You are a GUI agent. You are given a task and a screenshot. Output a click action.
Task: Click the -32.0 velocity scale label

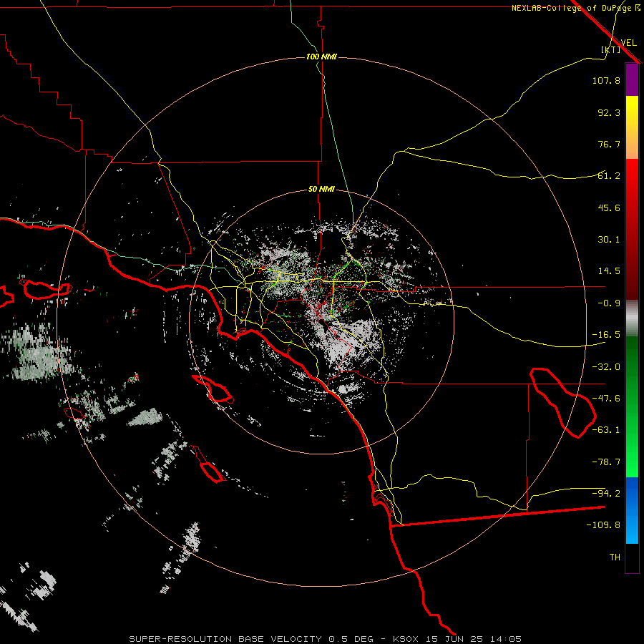coord(606,367)
